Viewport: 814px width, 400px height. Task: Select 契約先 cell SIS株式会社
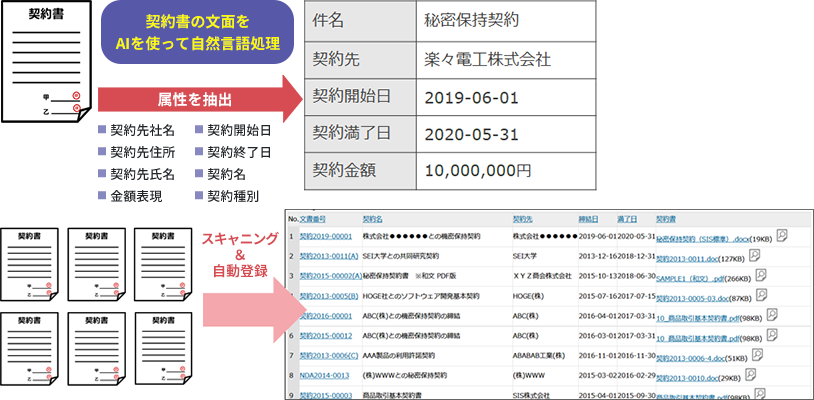531,395
